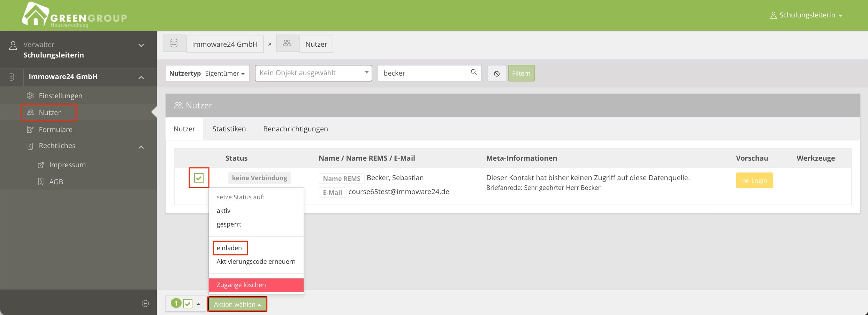
Task: Click the database icon in the breadcrumb
Action: [174, 43]
